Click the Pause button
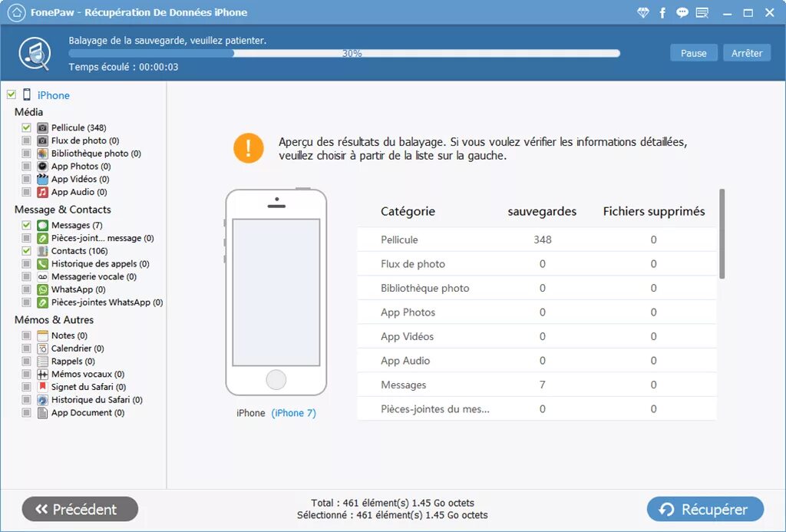Screen dimensions: 786x532 694,53
